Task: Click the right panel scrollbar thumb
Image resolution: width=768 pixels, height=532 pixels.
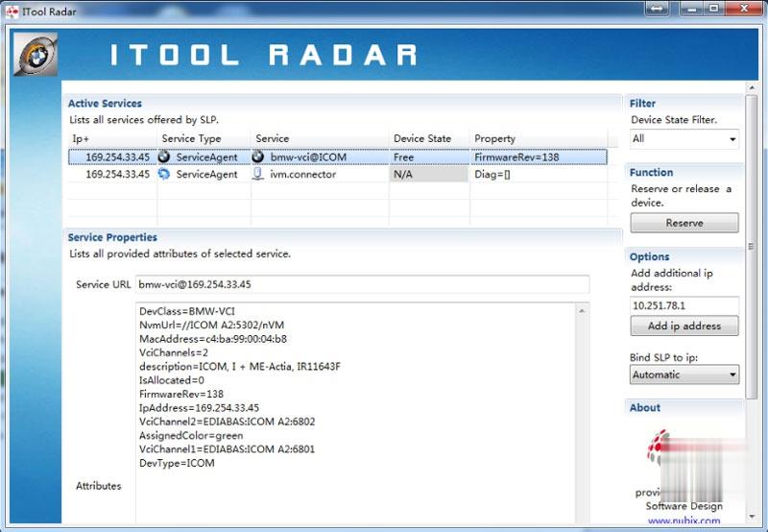Action: [x=751, y=247]
